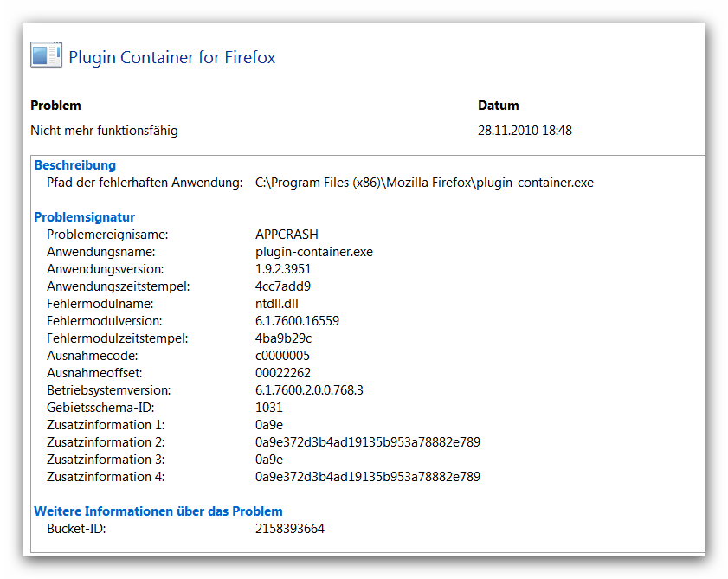This screenshot has width=728, height=579.
Task: Click the date 28.11.2010 18:48
Action: coord(525,131)
